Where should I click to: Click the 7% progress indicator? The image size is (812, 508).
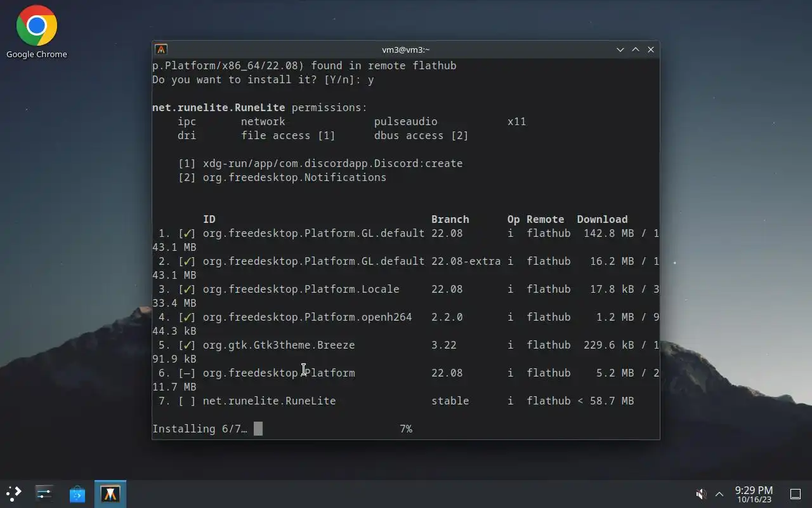[406, 429]
